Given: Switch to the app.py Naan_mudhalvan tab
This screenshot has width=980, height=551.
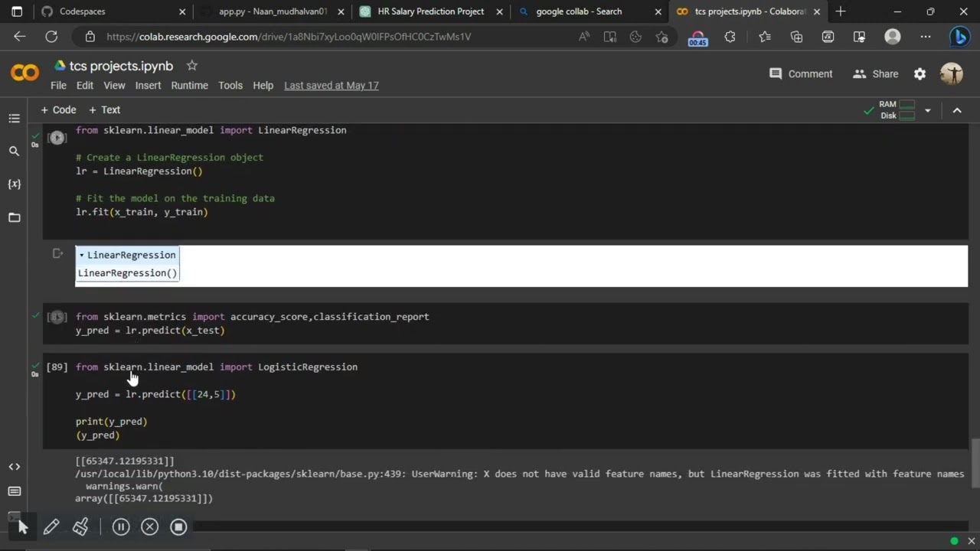Looking at the screenshot, I should pos(273,11).
